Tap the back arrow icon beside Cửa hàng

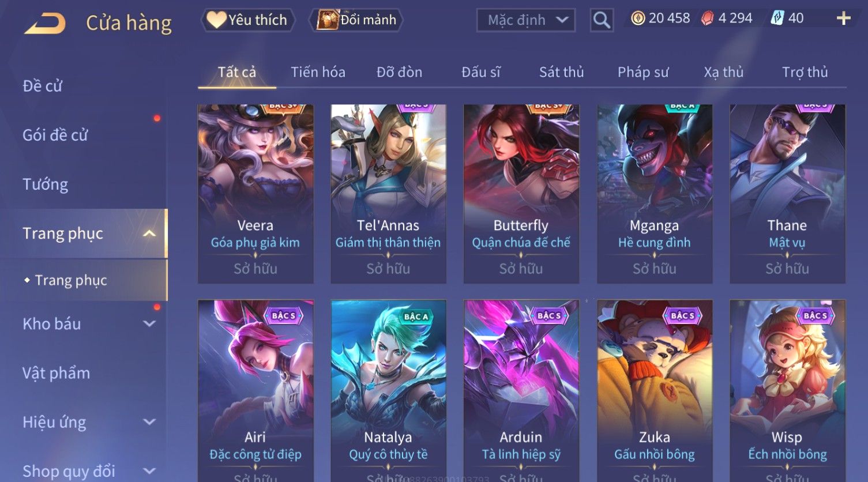click(44, 23)
